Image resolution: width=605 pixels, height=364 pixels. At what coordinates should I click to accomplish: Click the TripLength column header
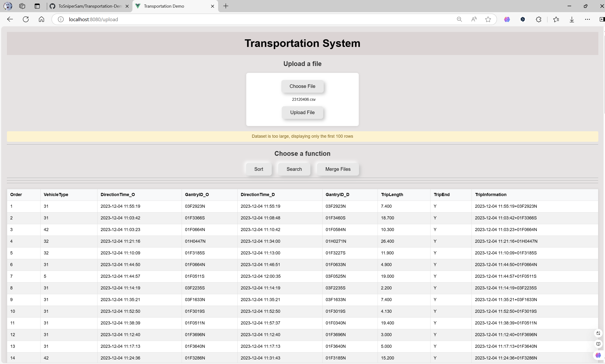(392, 195)
